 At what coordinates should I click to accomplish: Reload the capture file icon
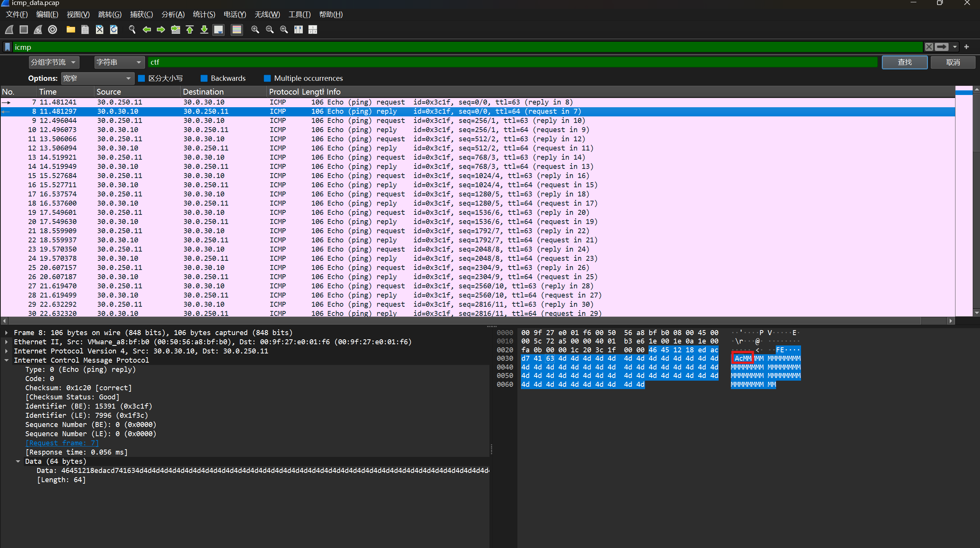[114, 29]
